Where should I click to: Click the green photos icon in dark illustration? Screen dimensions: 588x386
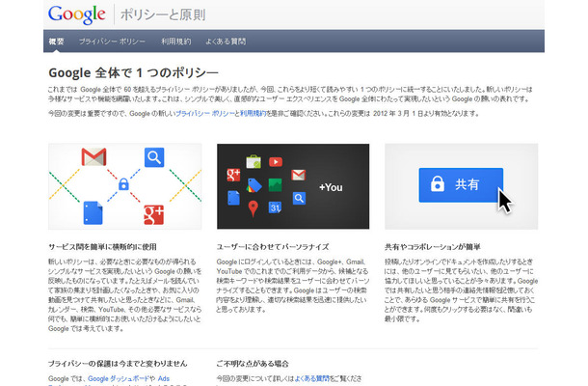(276, 185)
